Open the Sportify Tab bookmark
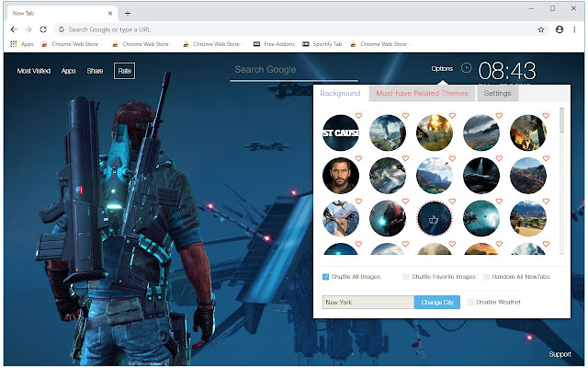Viewport: 588px width, 368px height. (x=322, y=44)
